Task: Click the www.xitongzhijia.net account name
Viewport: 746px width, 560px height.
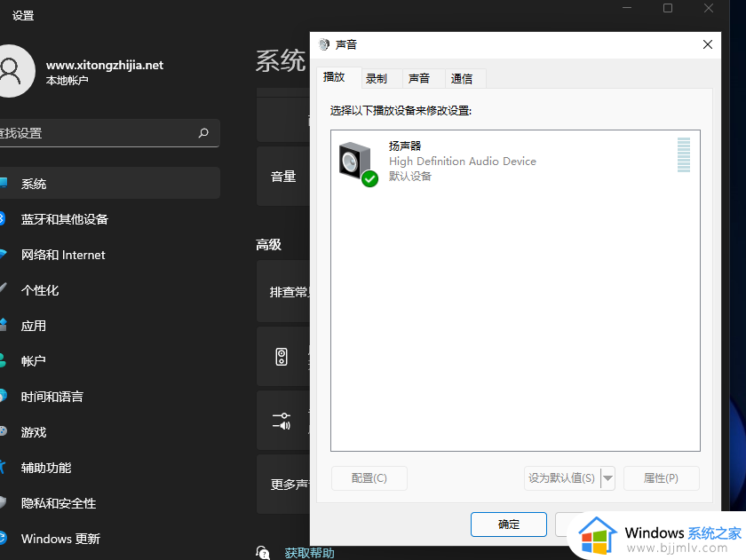Action: (x=105, y=65)
